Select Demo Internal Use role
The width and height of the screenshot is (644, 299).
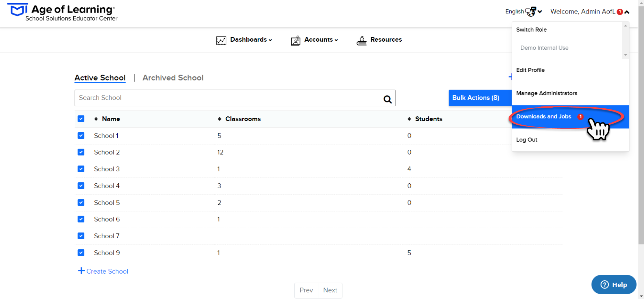coord(544,48)
